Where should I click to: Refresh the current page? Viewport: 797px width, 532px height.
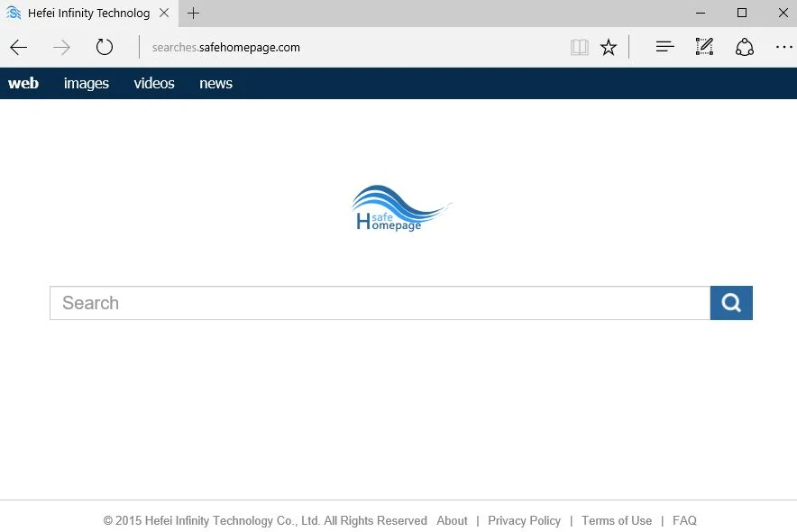105,47
